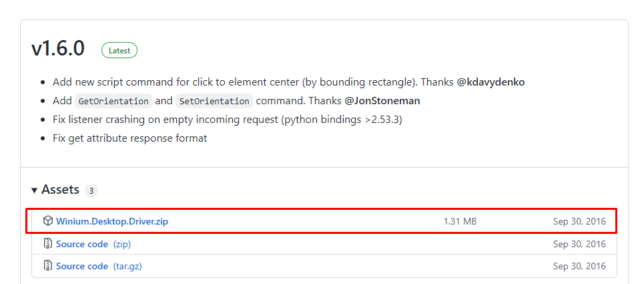The height and width of the screenshot is (284, 644).
Task: Click the package icon beside Winium.Desktop.Driver.zip
Action: 47,221
